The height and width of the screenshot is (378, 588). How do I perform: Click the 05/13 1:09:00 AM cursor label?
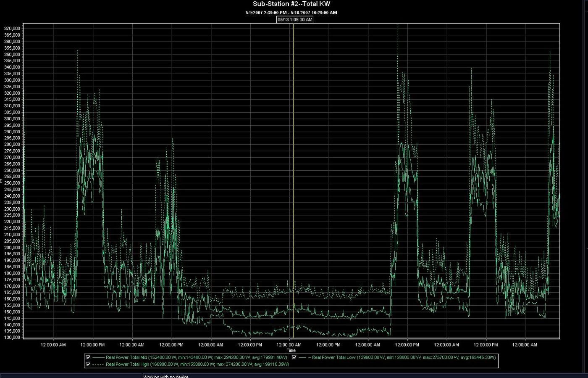click(x=295, y=19)
